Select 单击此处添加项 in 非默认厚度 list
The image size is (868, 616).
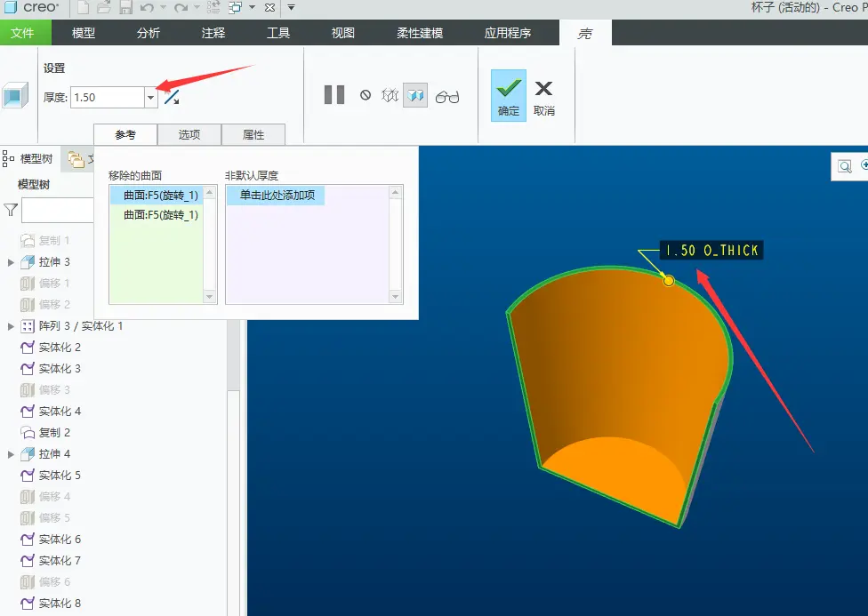[277, 196]
